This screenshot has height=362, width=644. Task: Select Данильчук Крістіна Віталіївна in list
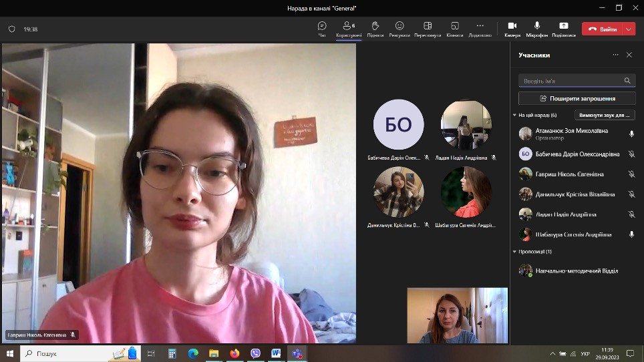click(577, 194)
